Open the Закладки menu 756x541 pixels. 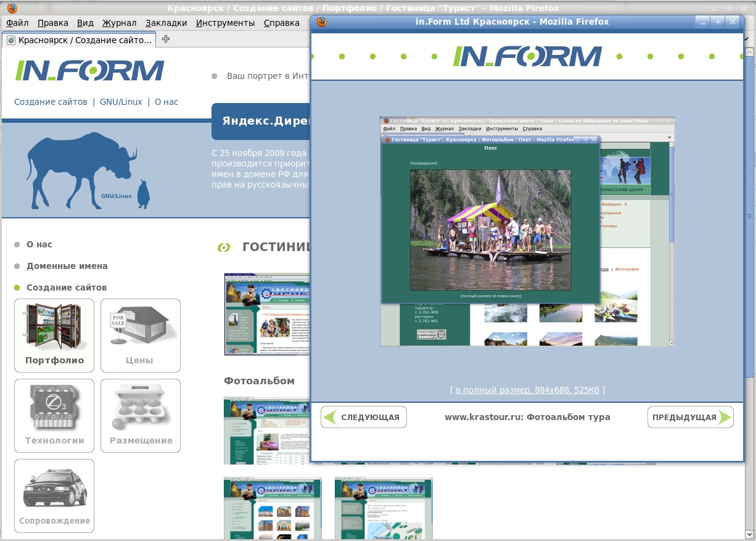166,23
